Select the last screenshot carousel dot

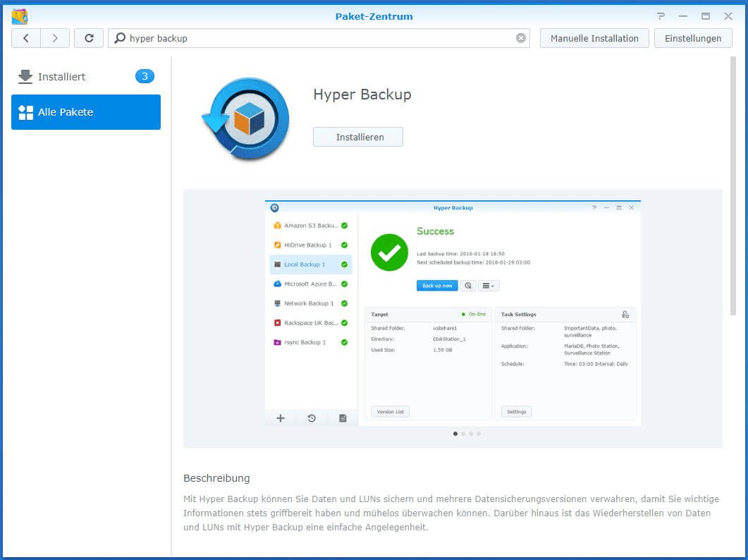pyautogui.click(x=479, y=434)
